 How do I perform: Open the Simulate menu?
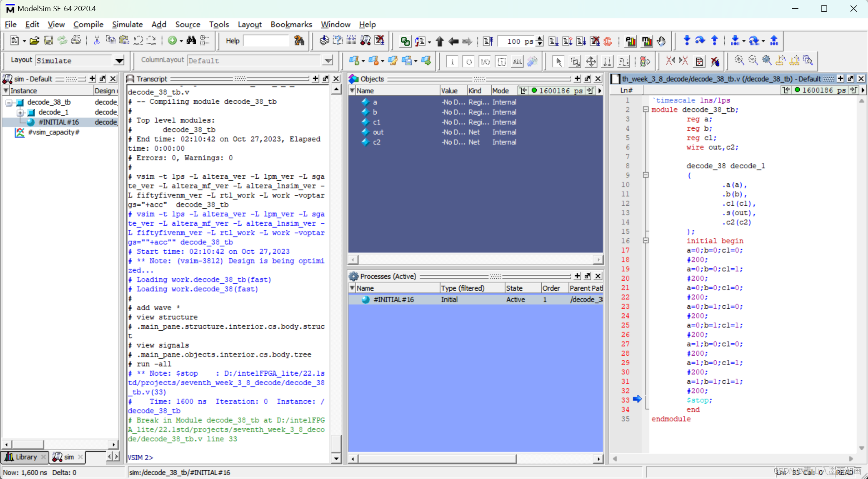tap(128, 25)
